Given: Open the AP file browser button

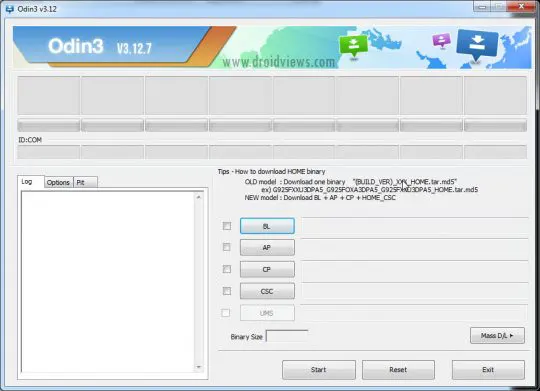Looking at the screenshot, I should click(267, 247).
